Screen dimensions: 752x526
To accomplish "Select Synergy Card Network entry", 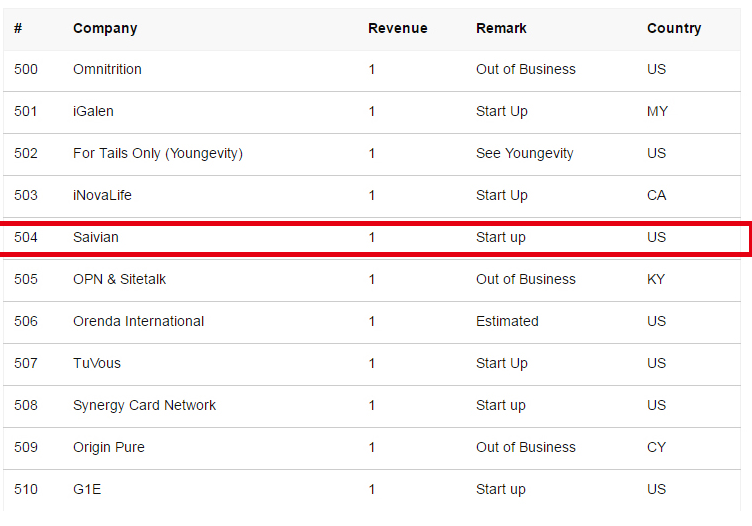I will [x=144, y=405].
